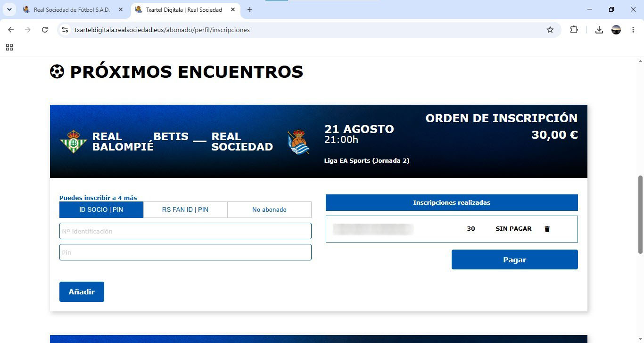Go back with the browser back arrow
Screen dimensions: 644x343
click(x=11, y=30)
